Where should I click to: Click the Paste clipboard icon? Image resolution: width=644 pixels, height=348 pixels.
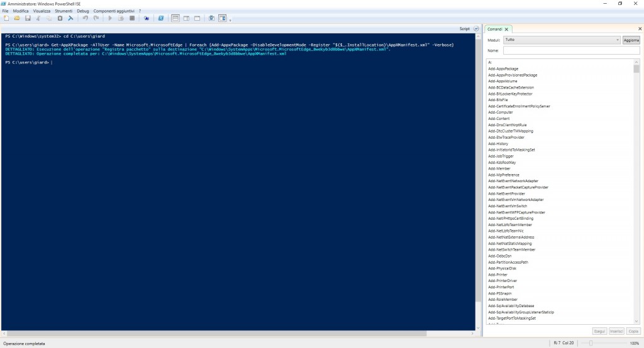click(x=60, y=18)
